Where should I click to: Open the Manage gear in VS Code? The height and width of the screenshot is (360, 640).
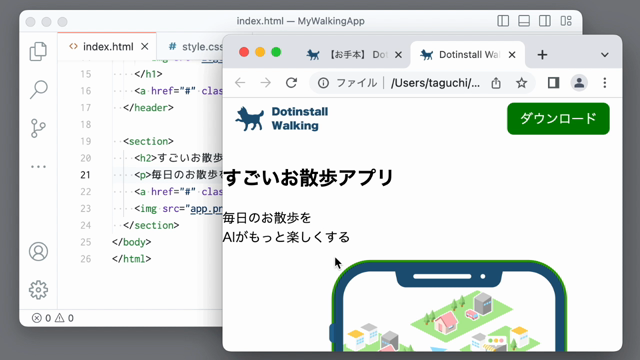click(x=38, y=290)
